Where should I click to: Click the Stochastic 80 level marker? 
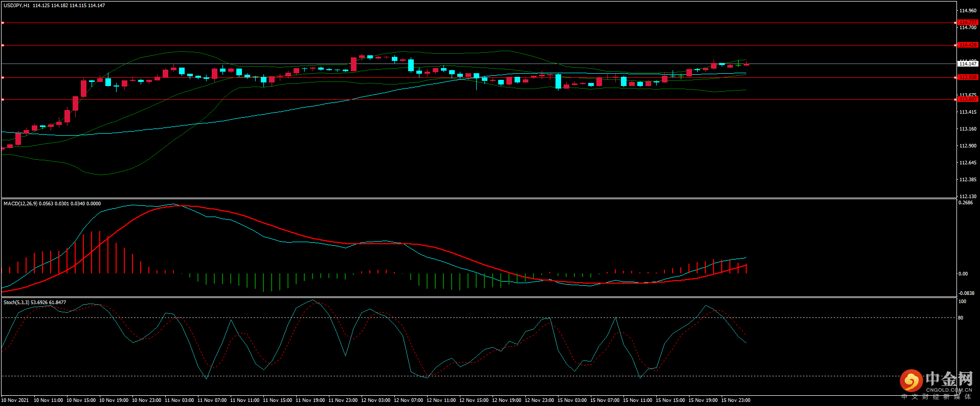[961, 318]
